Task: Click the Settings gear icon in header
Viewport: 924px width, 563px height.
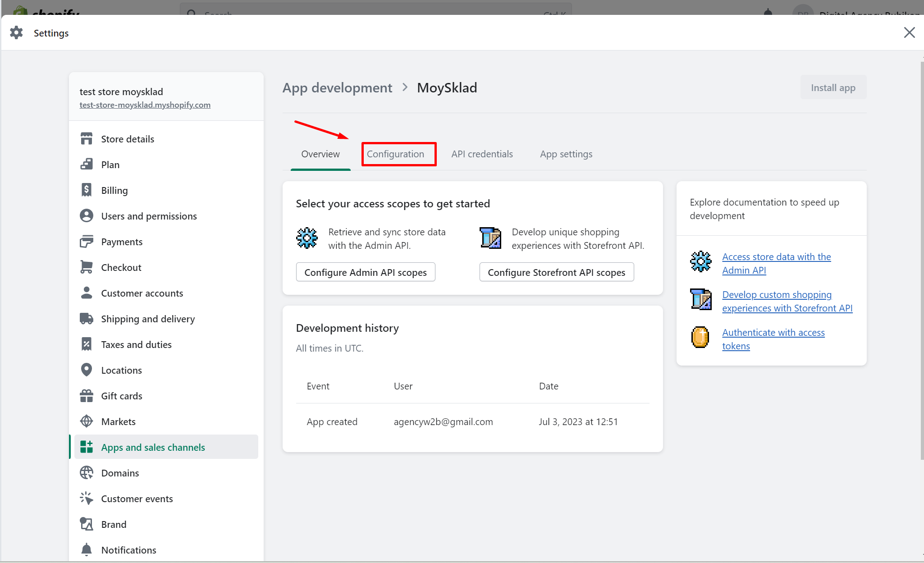Action: point(17,33)
